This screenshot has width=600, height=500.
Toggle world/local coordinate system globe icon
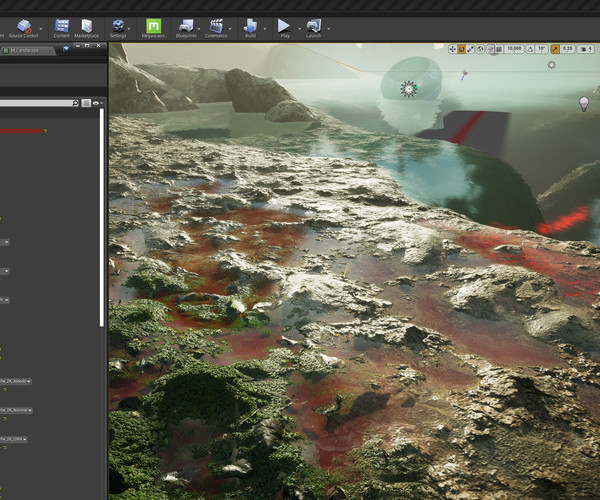(480, 49)
